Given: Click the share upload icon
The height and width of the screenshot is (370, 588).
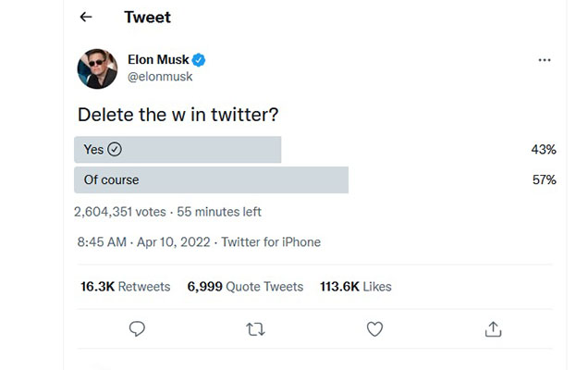Looking at the screenshot, I should pyautogui.click(x=494, y=328).
